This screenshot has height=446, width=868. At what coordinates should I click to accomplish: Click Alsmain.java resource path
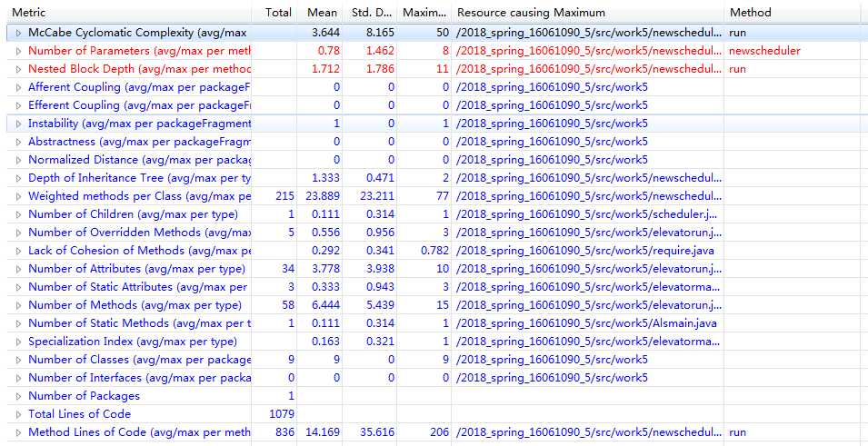[x=587, y=323]
